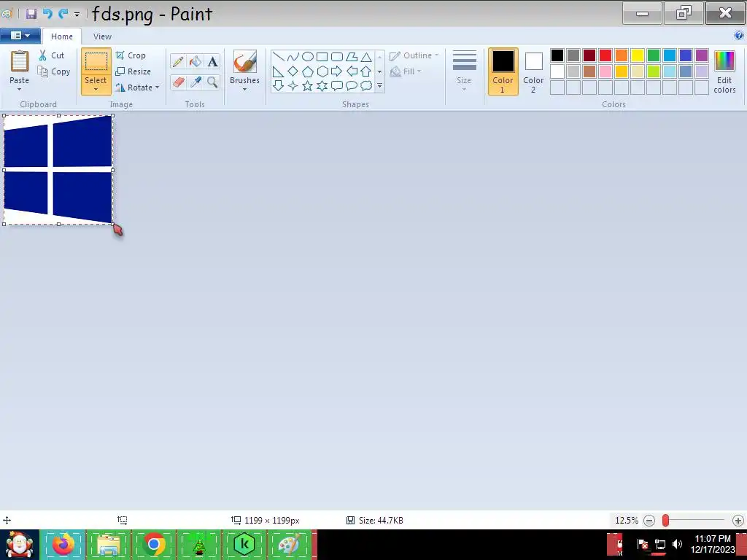Click the volume speaker tray icon
Screen dimensions: 747x560
click(678, 544)
